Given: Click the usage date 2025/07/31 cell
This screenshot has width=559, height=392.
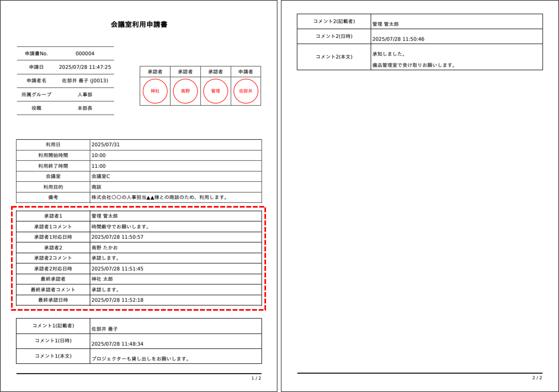Looking at the screenshot, I should click(x=105, y=145).
